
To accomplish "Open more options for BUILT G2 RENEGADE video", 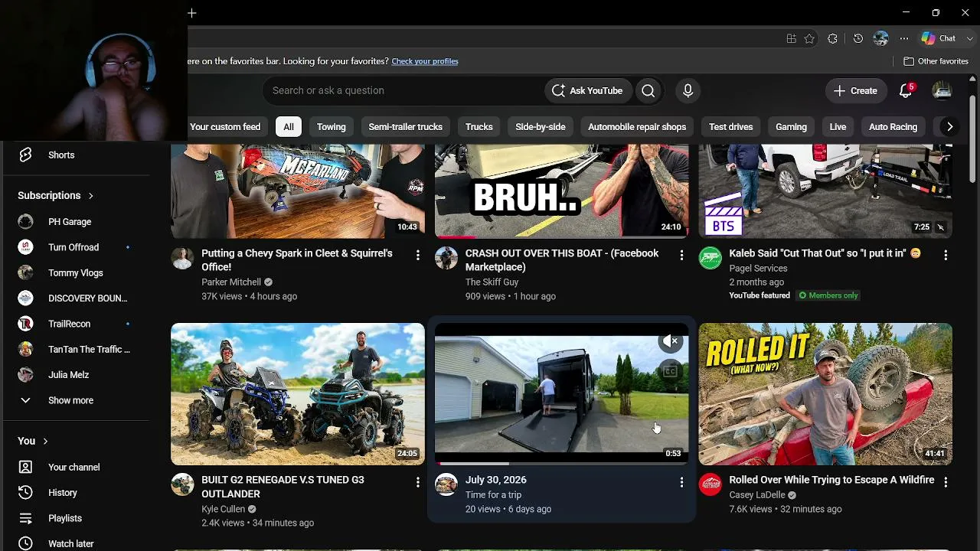I will [418, 481].
